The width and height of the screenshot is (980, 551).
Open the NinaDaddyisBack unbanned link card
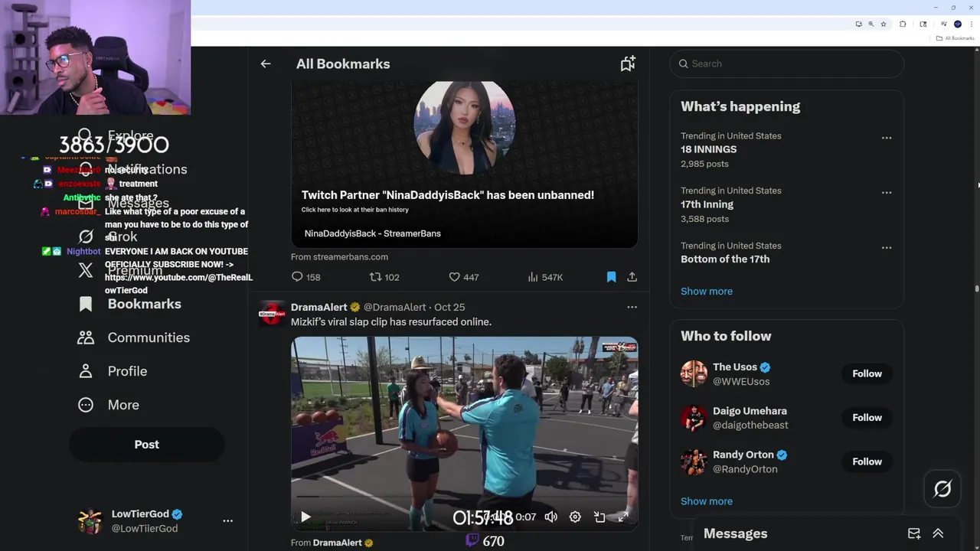coord(465,165)
